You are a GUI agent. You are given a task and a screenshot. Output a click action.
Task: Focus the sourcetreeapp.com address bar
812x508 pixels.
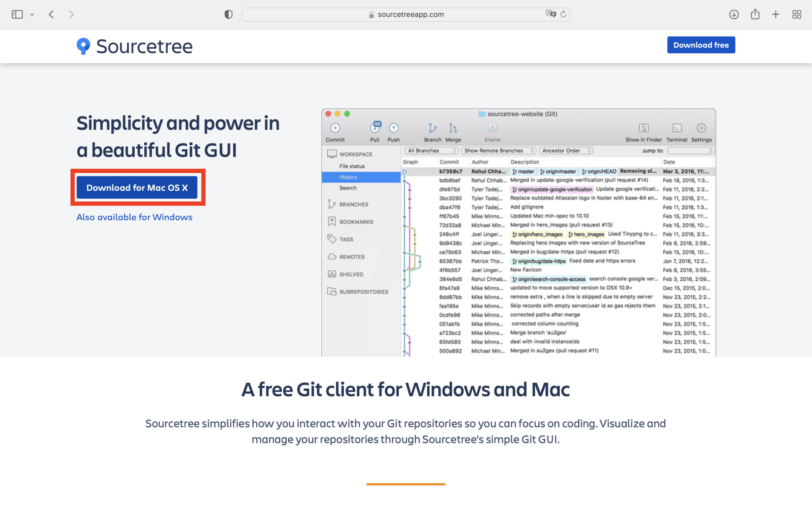tap(406, 15)
